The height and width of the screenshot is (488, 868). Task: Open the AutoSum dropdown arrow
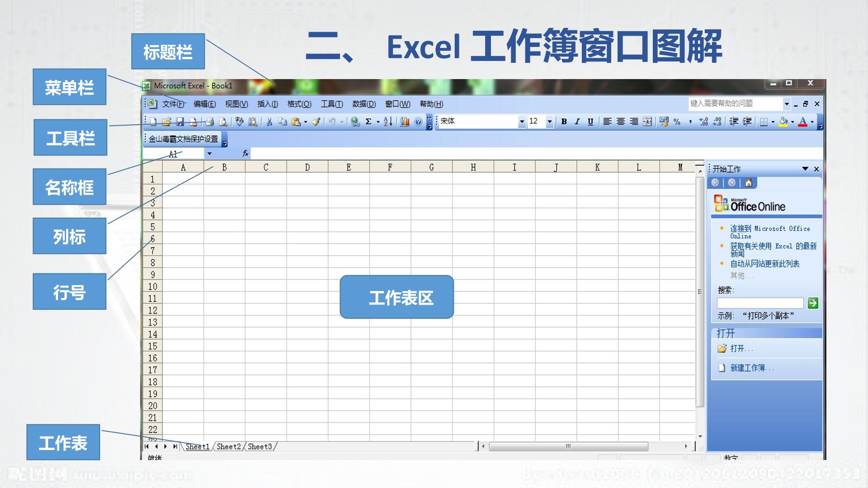[x=378, y=122]
